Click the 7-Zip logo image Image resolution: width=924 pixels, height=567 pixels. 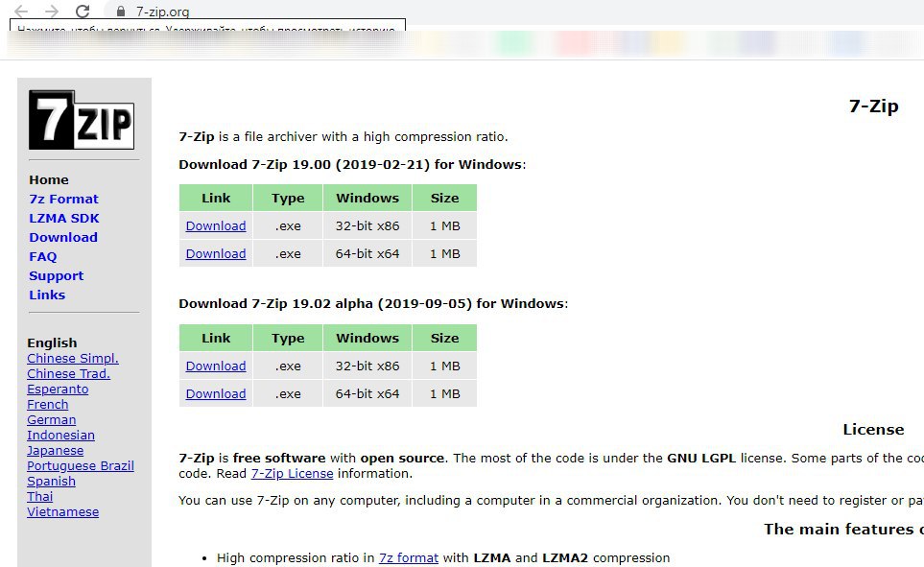click(82, 120)
